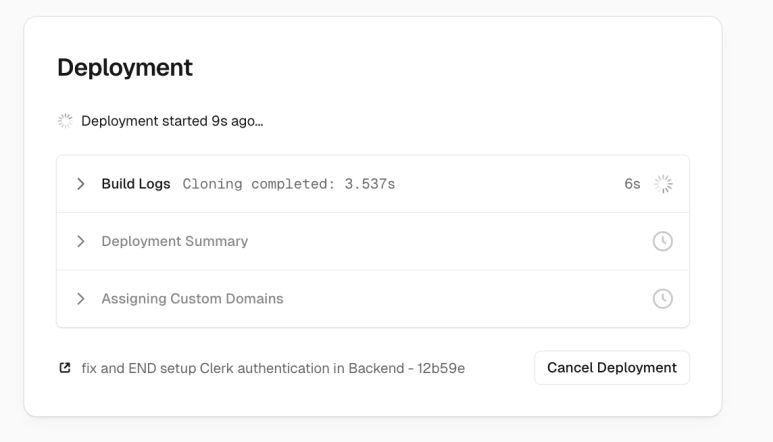Cancel the running deployment

tap(612, 368)
